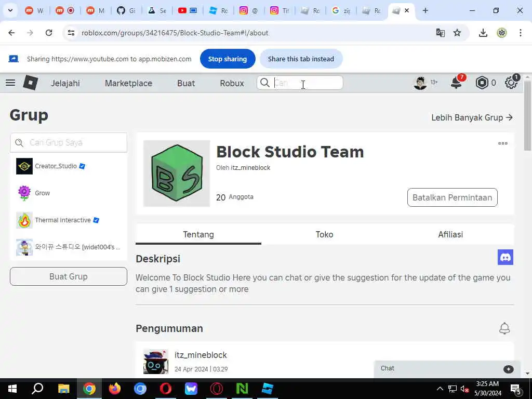Switch to the Tentang tab

[x=198, y=234]
